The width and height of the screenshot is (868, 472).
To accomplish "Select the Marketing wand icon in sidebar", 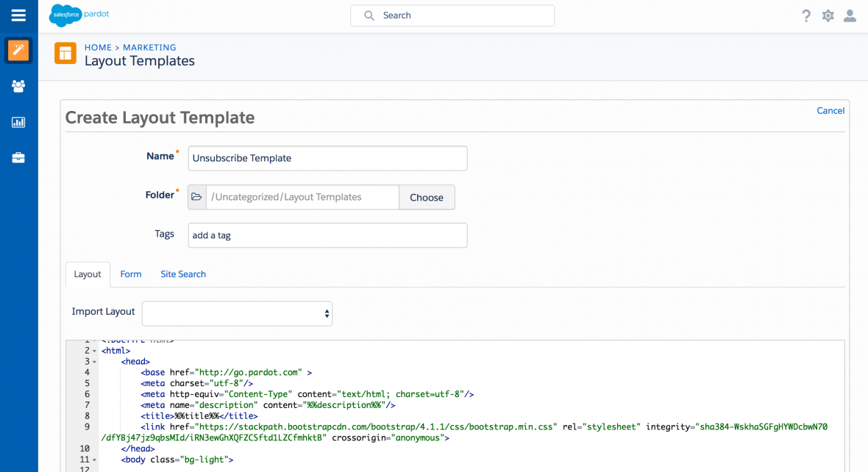I will pos(18,51).
